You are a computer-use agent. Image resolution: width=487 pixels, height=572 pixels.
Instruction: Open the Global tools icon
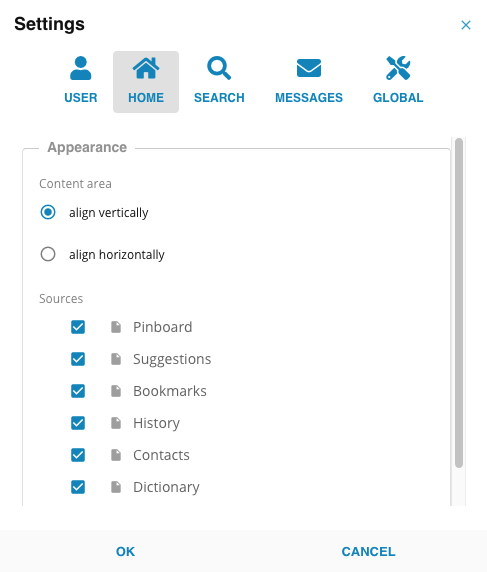click(398, 68)
